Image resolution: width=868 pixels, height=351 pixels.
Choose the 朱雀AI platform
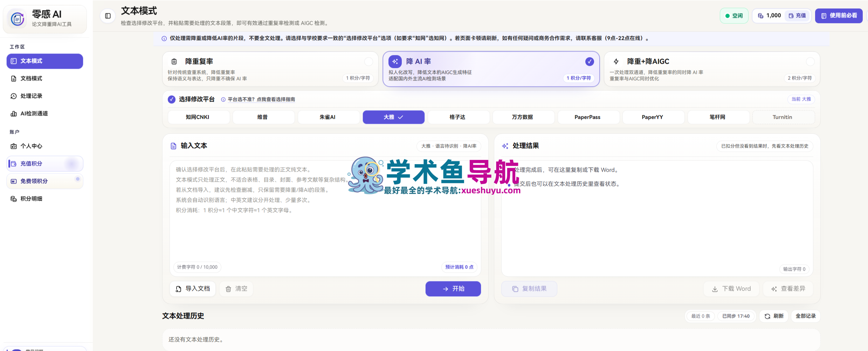click(x=329, y=117)
